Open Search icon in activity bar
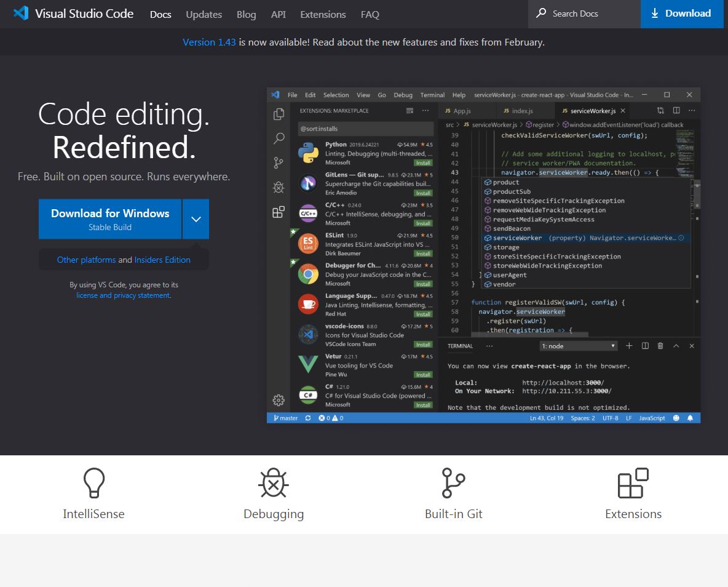The image size is (728, 587). (x=279, y=138)
